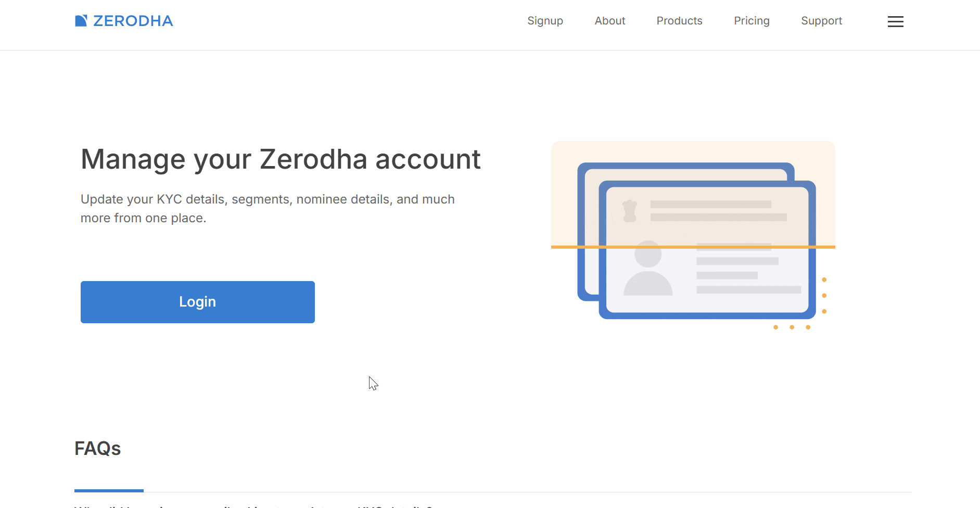Click the 'Manage your Zerodha account' heading
980x508 pixels.
click(x=281, y=159)
